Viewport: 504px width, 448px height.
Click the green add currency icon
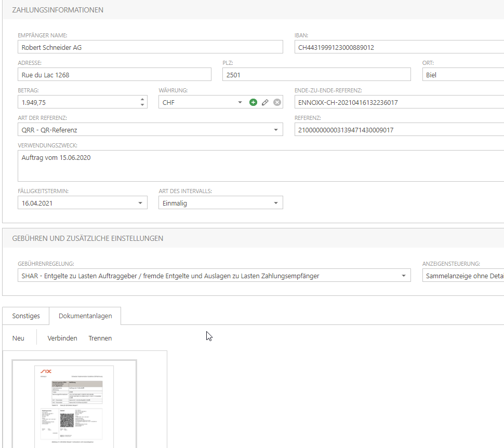253,102
